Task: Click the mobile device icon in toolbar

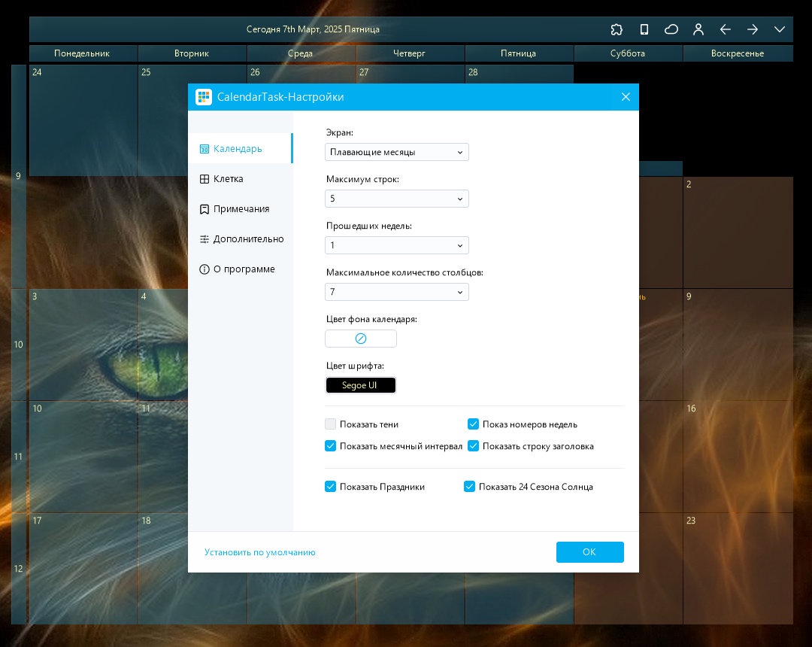Action: pyautogui.click(x=644, y=29)
